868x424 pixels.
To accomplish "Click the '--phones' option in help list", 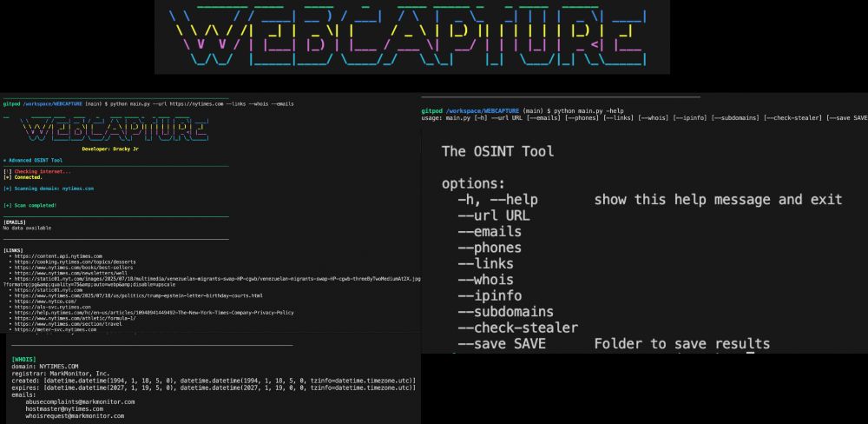I will click(490, 248).
